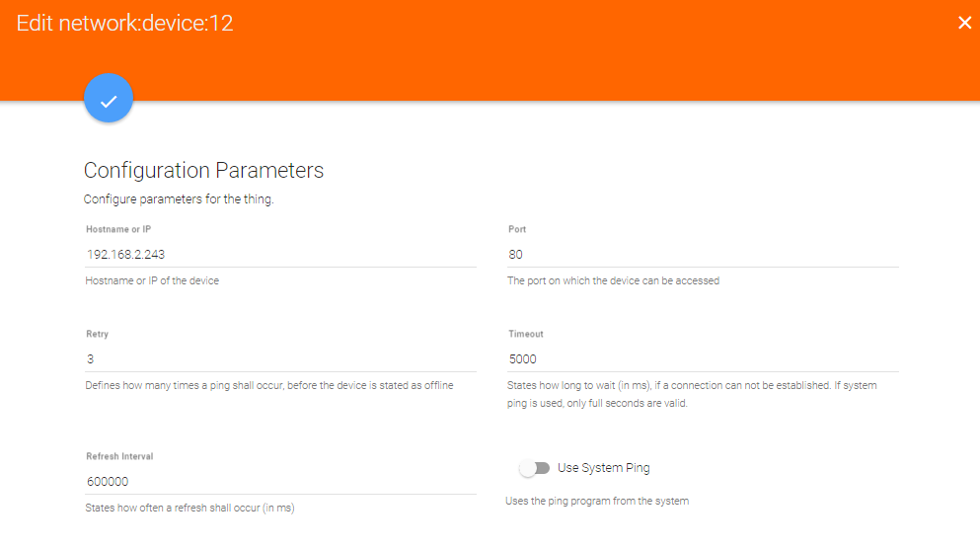Click the Timeout field showing 5000
The height and width of the screenshot is (550, 980).
pyautogui.click(x=703, y=358)
